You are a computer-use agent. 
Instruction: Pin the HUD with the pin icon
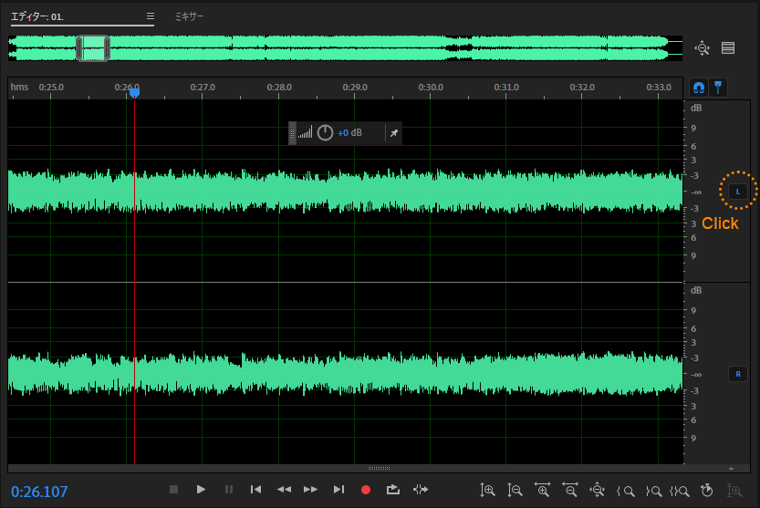point(394,133)
